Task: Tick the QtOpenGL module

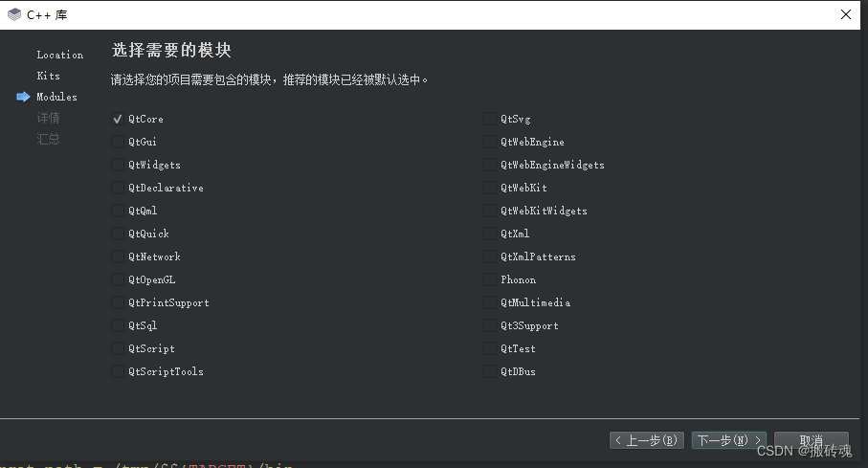Action: tap(118, 279)
